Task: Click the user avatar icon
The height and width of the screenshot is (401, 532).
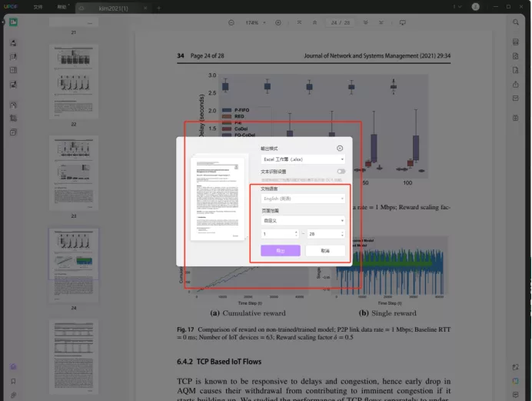Action: point(476,6)
